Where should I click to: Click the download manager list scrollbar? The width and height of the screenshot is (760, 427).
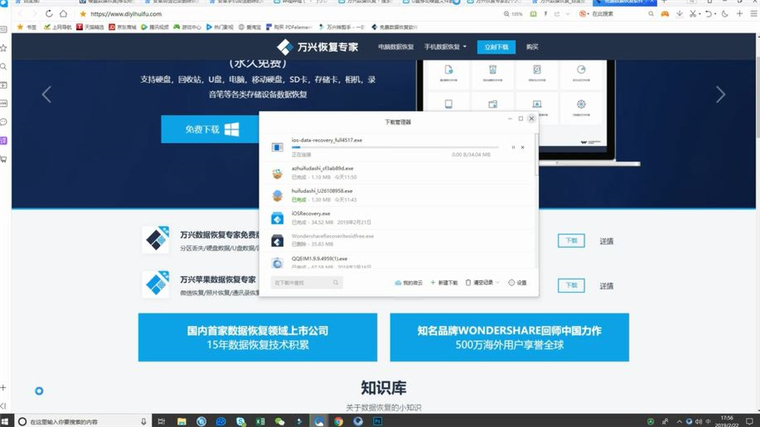coord(536,156)
